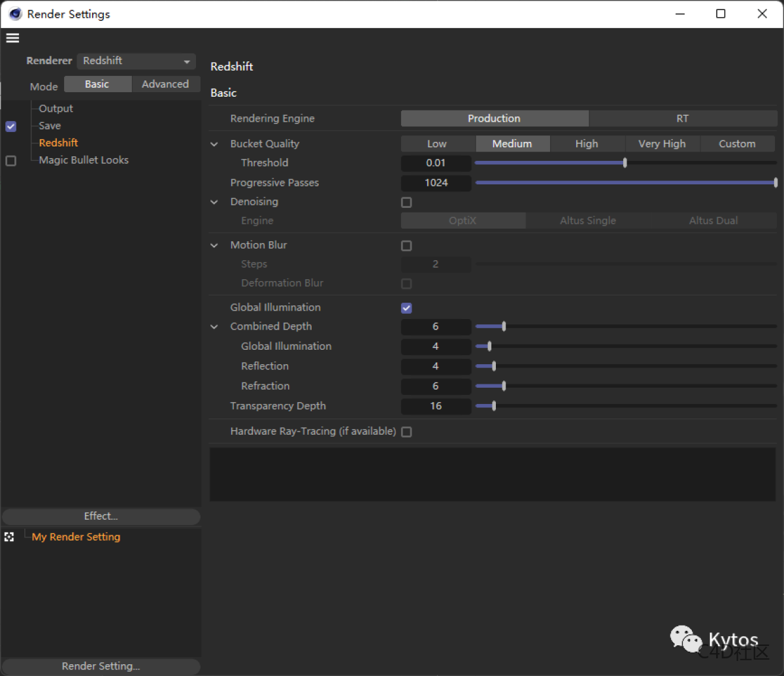Enable the Denoising checkbox
Image resolution: width=784 pixels, height=676 pixels.
(x=406, y=203)
